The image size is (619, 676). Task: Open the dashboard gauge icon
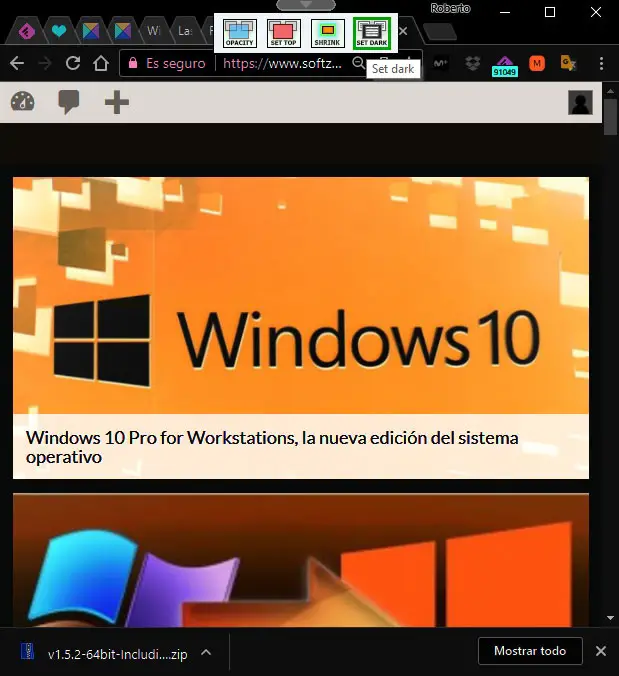pos(22,102)
